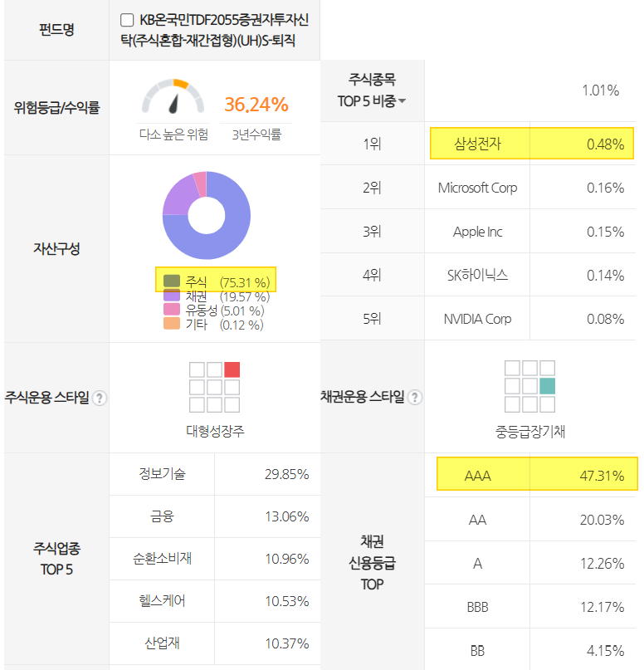Toggle the 유동성 legend item
The height and width of the screenshot is (670, 644).
pos(202,311)
